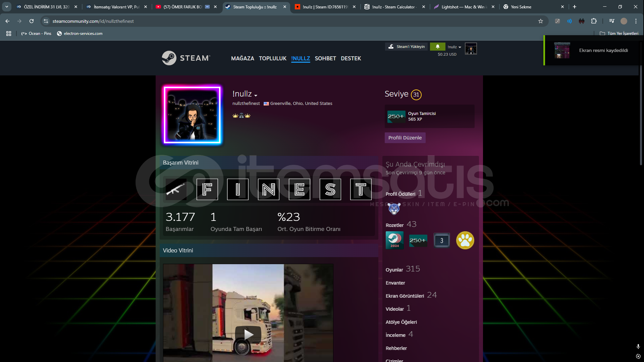Select the letter S achievement icon
644x362 pixels.
click(x=330, y=189)
